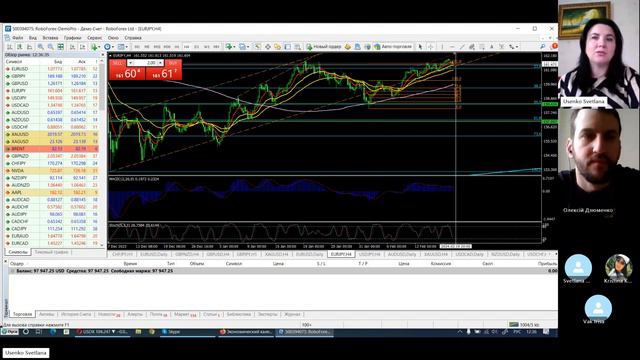Click the red BUY button
This screenshot has width=640, height=360.
pos(164,70)
